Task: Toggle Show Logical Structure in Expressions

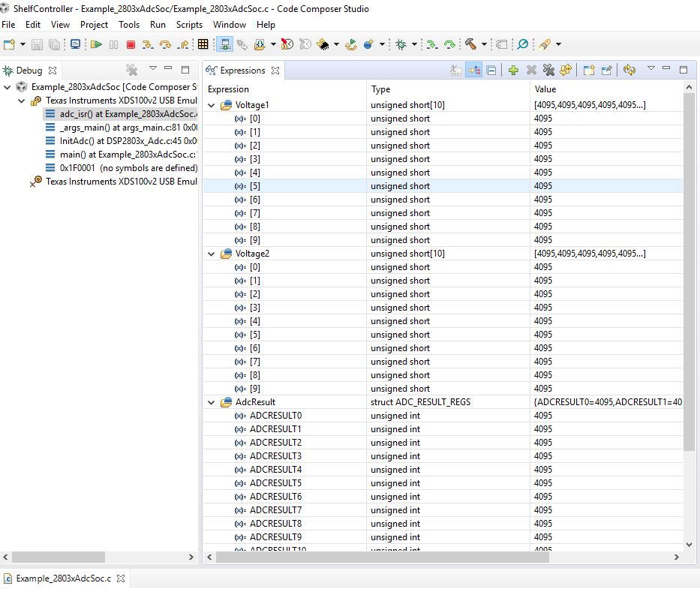Action: pyautogui.click(x=472, y=70)
